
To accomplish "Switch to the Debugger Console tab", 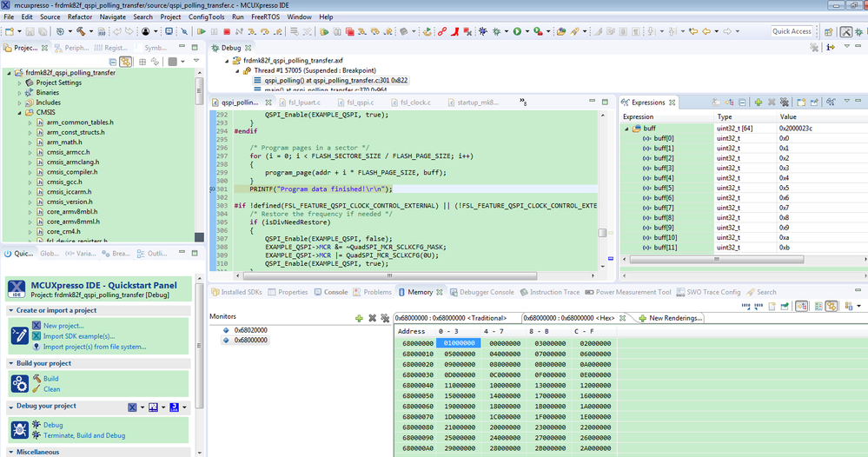I will point(487,292).
